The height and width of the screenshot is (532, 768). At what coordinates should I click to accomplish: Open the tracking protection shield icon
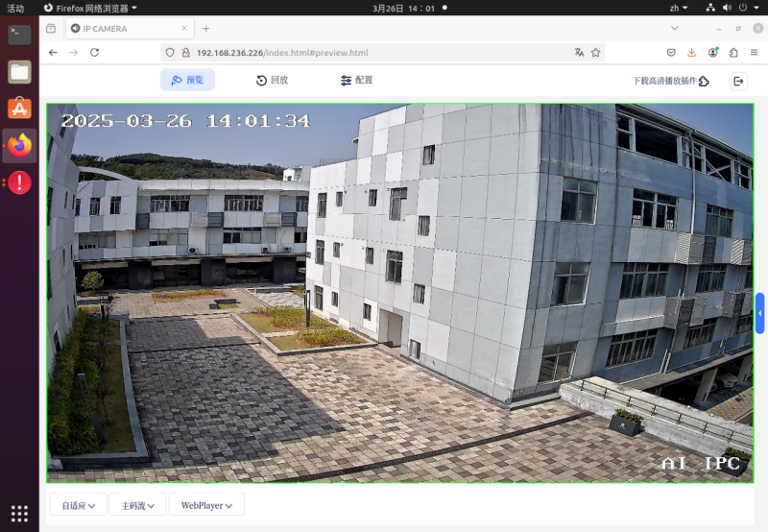170,53
